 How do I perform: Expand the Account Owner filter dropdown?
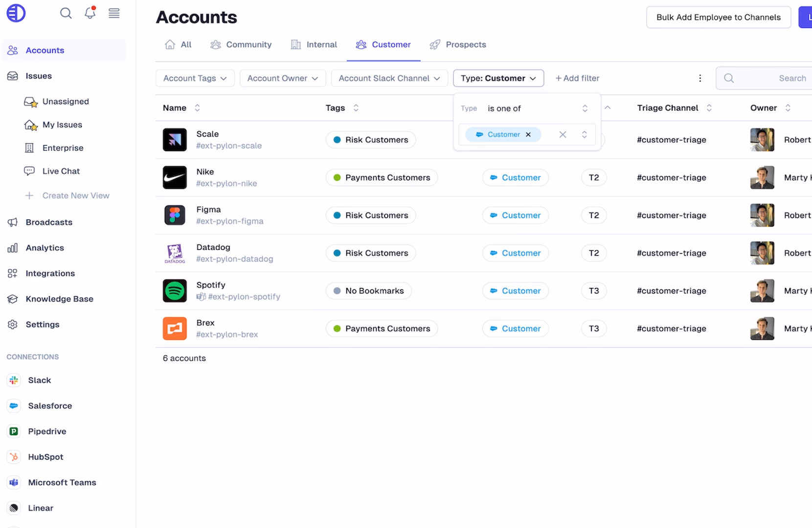tap(283, 78)
